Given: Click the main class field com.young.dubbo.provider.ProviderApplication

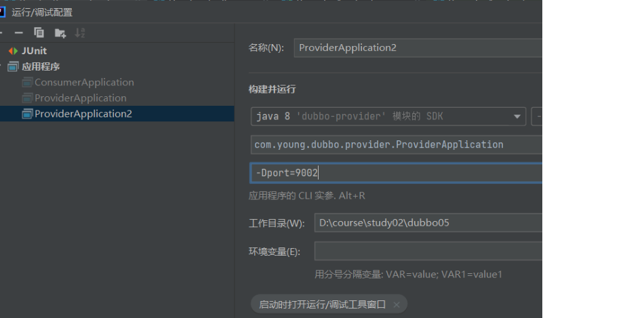Looking at the screenshot, I should 396,144.
